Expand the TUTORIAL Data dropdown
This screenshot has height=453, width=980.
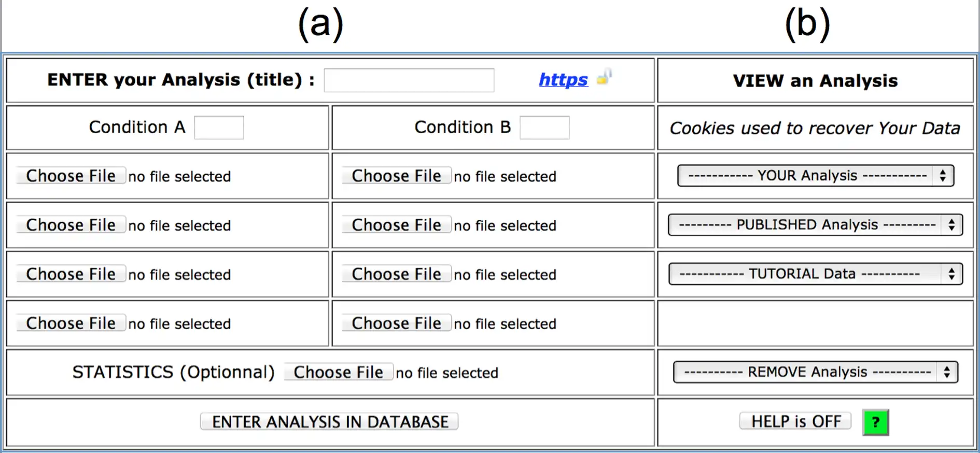pyautogui.click(x=815, y=274)
